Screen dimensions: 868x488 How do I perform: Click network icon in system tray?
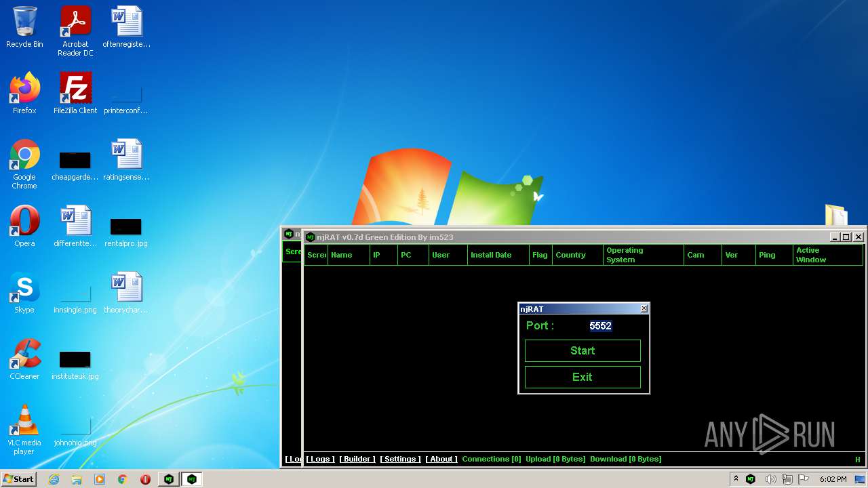(x=787, y=479)
